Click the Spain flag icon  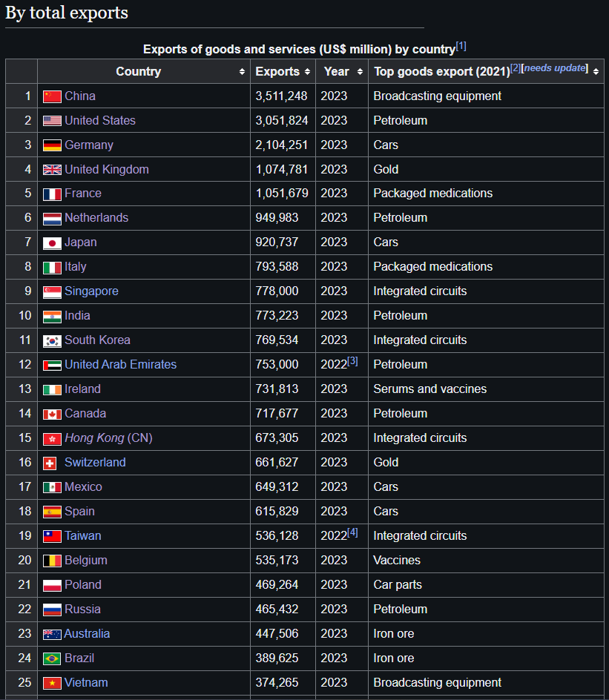52,512
